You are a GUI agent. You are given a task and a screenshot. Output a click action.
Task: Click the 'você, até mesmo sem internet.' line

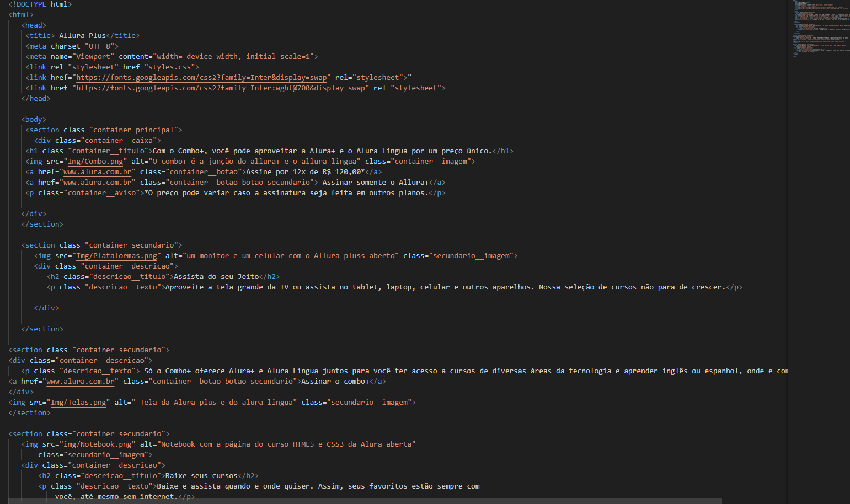tap(116, 497)
